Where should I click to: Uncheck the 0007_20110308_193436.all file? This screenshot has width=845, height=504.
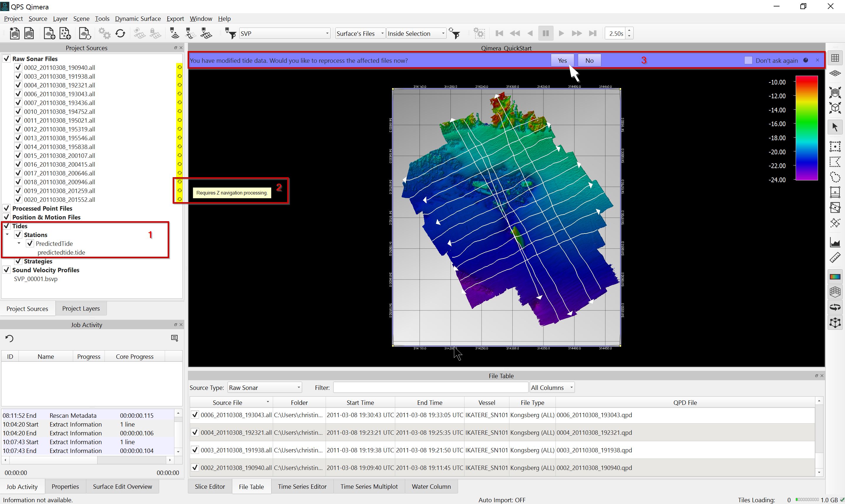tap(18, 103)
